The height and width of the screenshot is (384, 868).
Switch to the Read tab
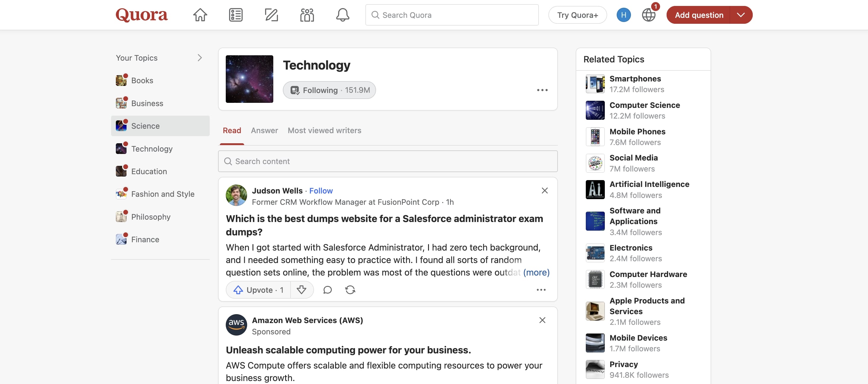232,130
